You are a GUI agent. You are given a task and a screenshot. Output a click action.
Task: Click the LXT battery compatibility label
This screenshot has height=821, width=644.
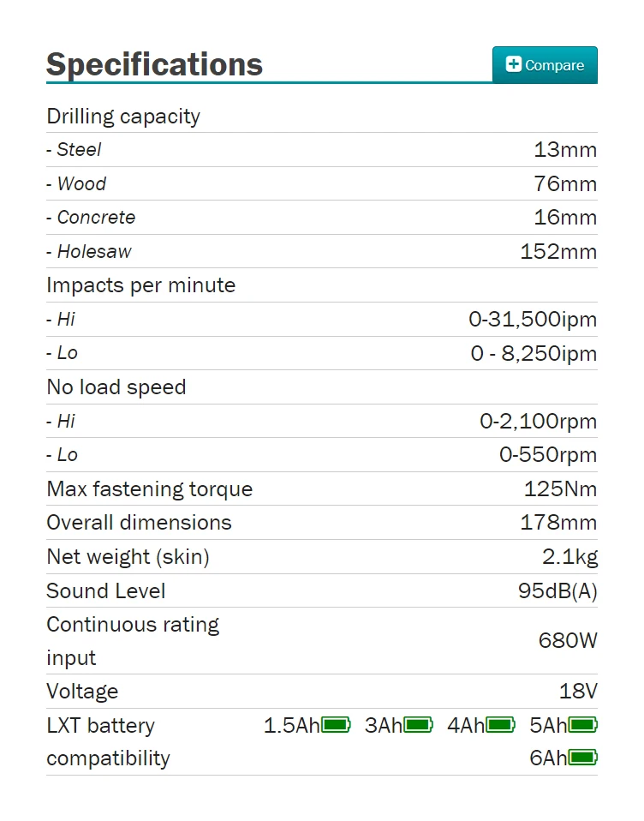[108, 742]
